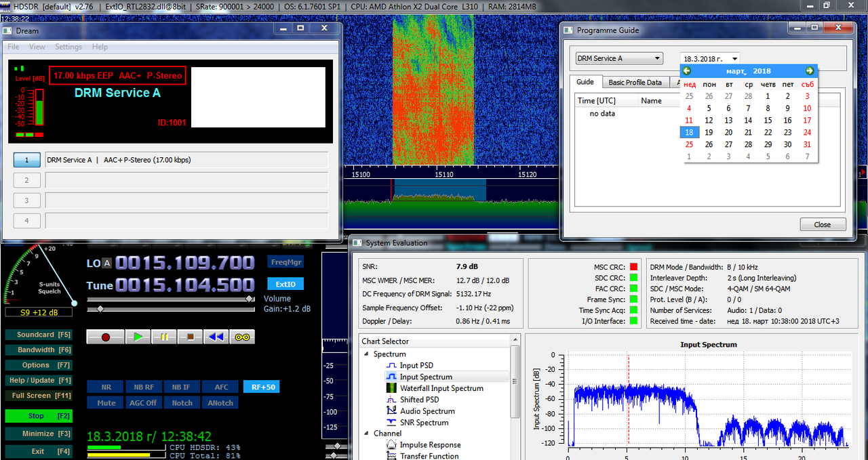
Task: Select the SNR Spectrum chart icon
Action: point(391,423)
